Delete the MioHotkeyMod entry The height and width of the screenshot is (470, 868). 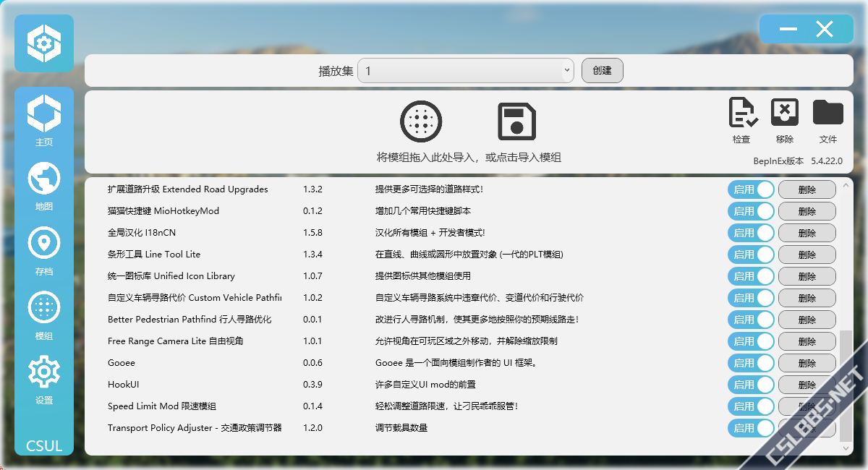tap(807, 211)
